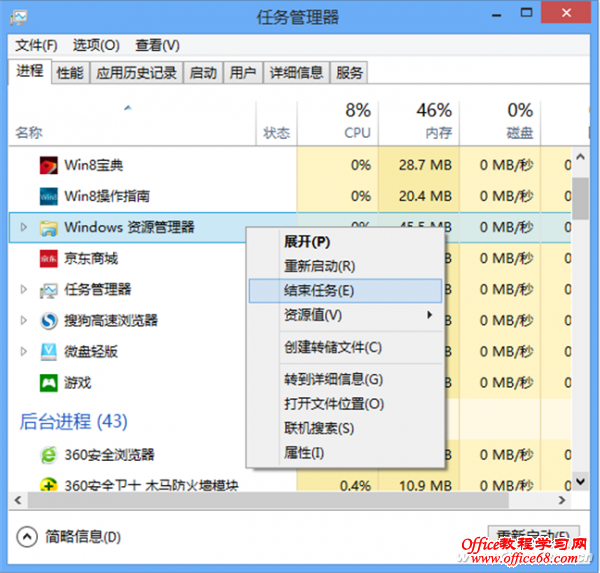Choose 创建转储文件(C) in context menu

coord(345,348)
